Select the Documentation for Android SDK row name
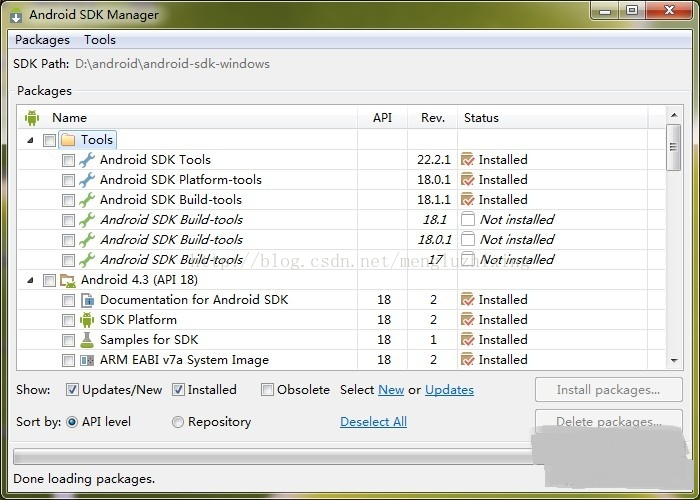The height and width of the screenshot is (500, 700). 194,300
